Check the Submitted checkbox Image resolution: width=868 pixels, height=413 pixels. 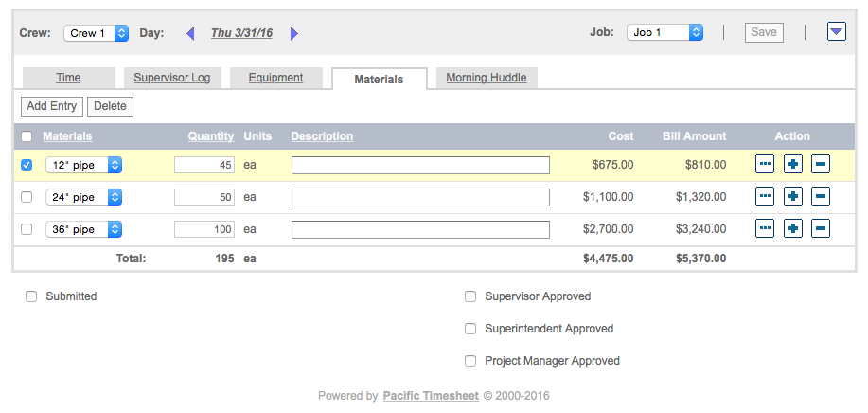point(31,296)
